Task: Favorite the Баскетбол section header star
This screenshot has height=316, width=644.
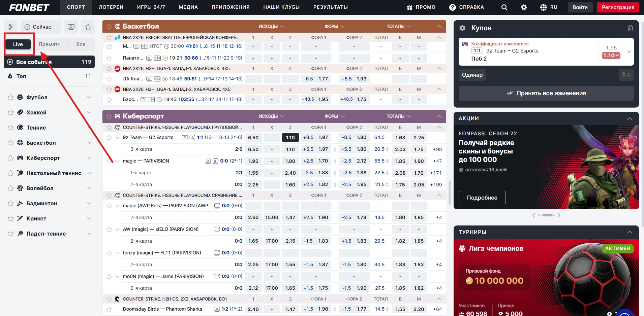Action: pos(109,26)
